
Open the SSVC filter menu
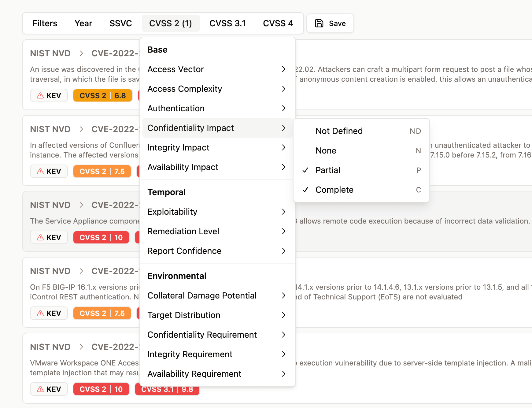click(120, 23)
